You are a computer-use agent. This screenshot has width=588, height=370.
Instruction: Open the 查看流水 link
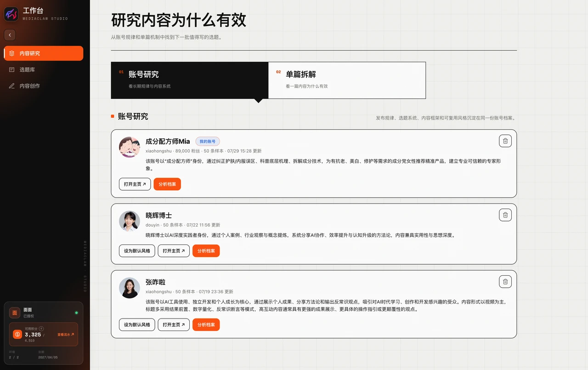coord(66,335)
